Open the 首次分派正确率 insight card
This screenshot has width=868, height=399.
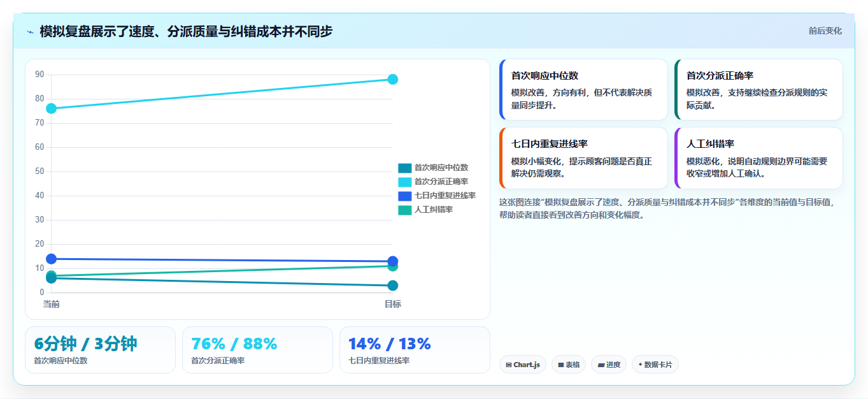pyautogui.click(x=758, y=90)
